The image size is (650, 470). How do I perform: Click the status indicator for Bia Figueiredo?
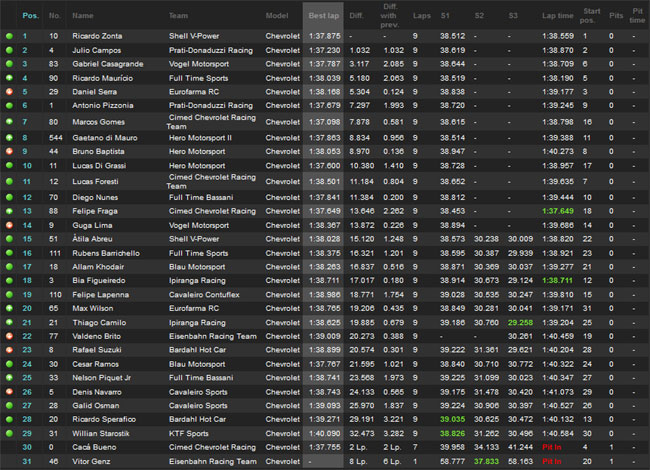pos(9,280)
